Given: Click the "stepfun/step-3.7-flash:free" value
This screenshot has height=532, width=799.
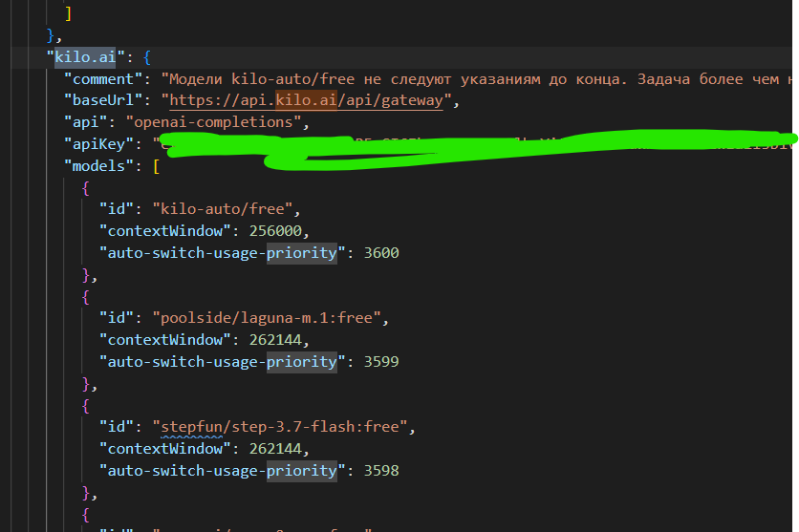Looking at the screenshot, I should (x=280, y=427).
